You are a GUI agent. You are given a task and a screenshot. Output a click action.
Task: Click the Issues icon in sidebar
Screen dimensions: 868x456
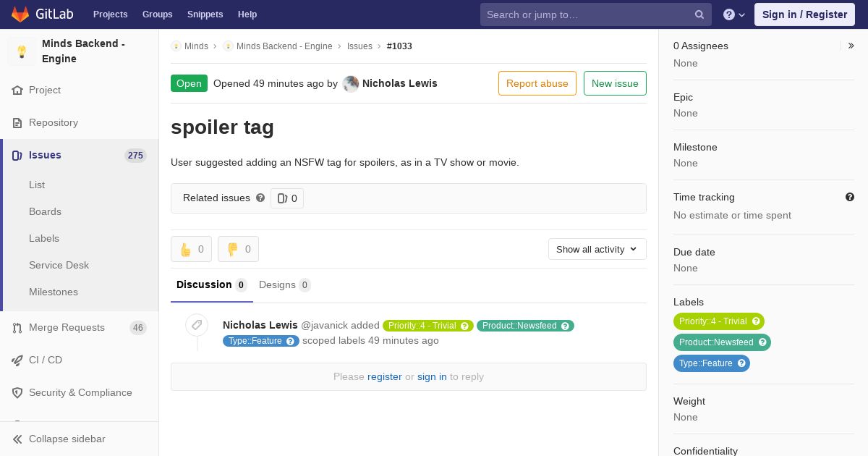pos(17,156)
